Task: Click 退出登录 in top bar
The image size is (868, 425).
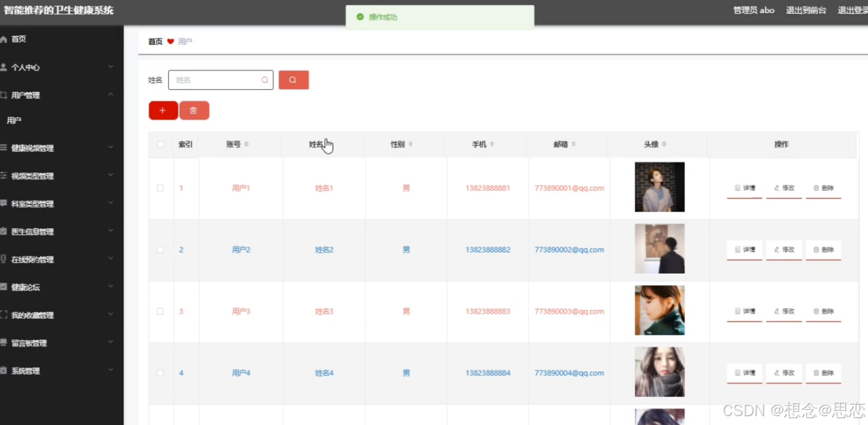Action: click(x=853, y=10)
